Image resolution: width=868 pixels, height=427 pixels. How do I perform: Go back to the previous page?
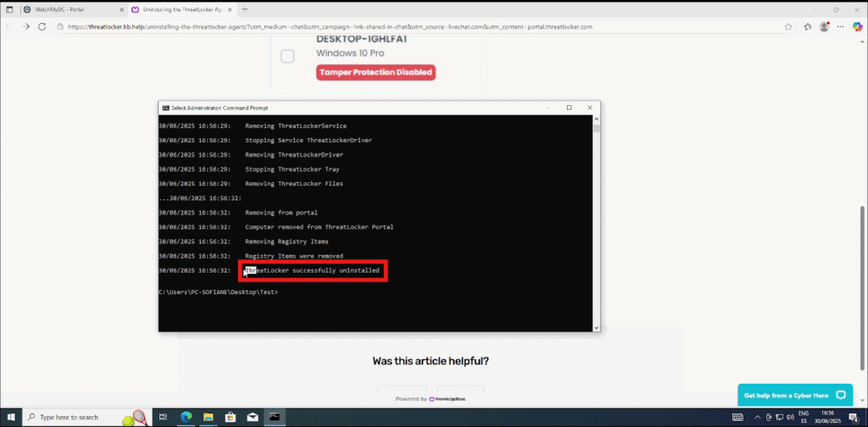pyautogui.click(x=9, y=26)
